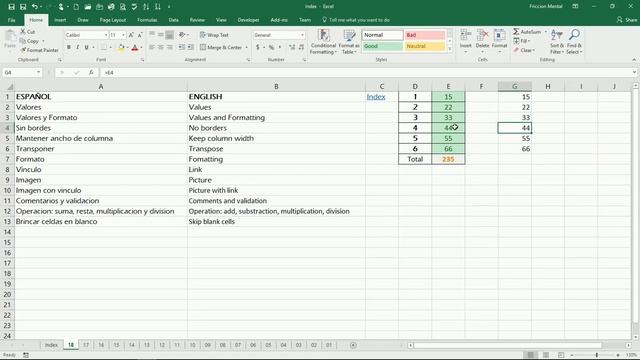Toggle Align Left

click(152, 47)
